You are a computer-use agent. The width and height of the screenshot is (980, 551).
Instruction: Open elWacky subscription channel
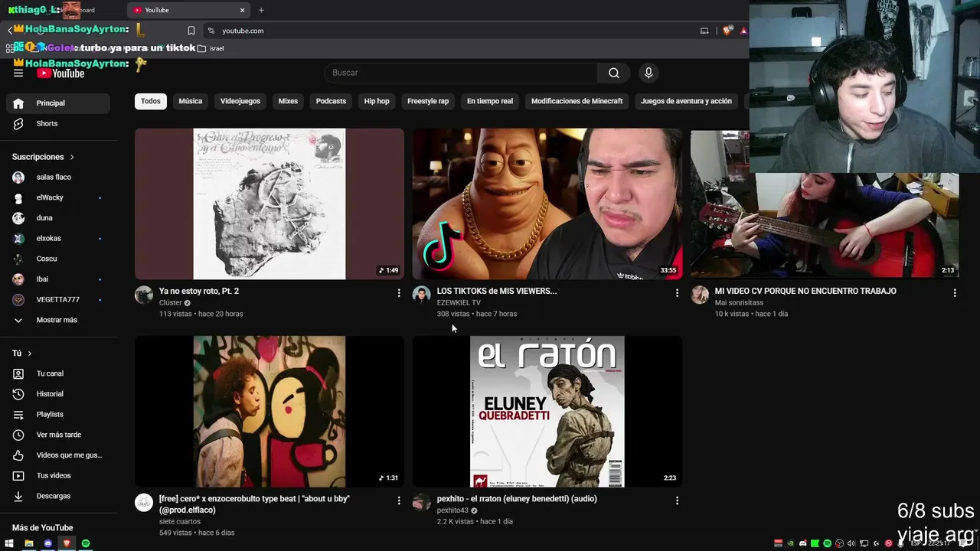click(x=58, y=197)
